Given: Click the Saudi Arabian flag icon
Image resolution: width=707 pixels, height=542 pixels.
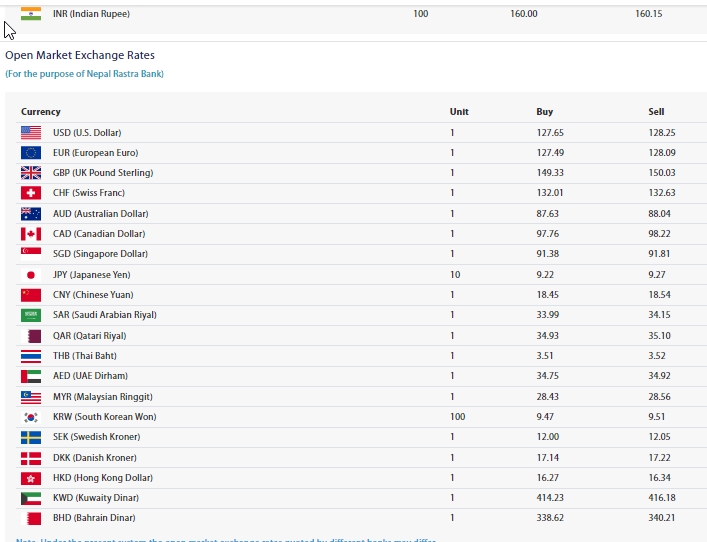Looking at the screenshot, I should (x=31, y=315).
